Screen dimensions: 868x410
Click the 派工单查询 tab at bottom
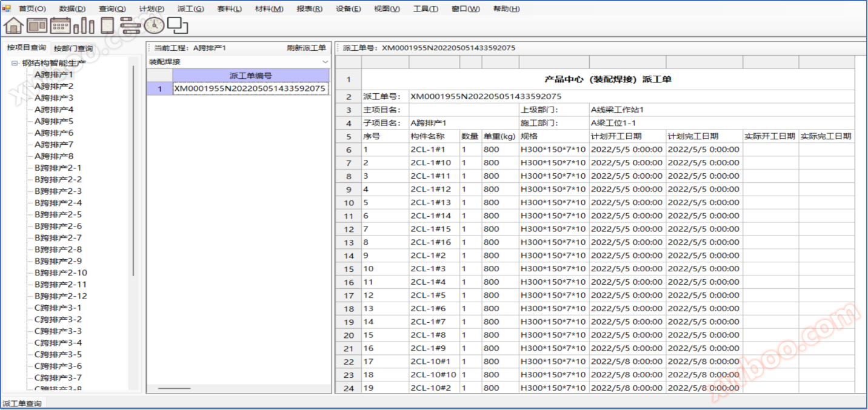click(22, 403)
